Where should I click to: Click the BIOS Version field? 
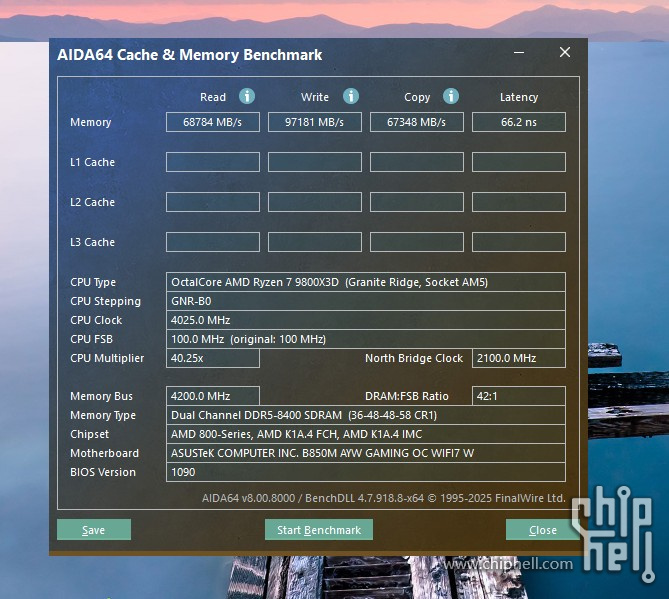[365, 472]
